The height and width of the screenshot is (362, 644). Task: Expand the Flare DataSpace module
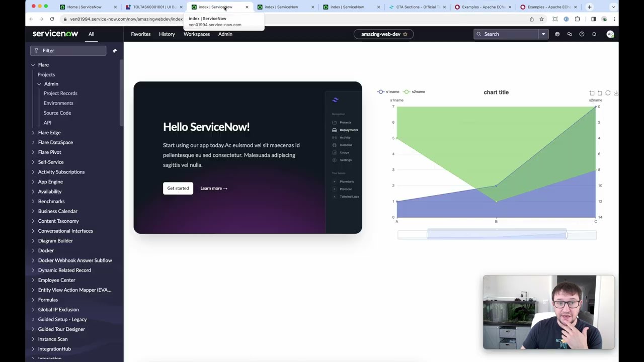[33, 142]
